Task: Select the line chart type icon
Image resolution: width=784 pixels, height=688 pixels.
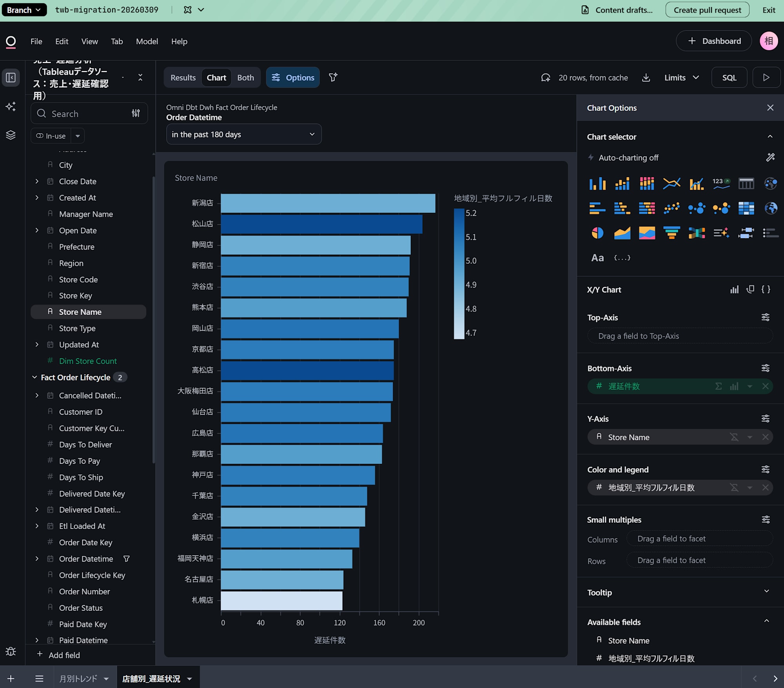Action: tap(671, 183)
